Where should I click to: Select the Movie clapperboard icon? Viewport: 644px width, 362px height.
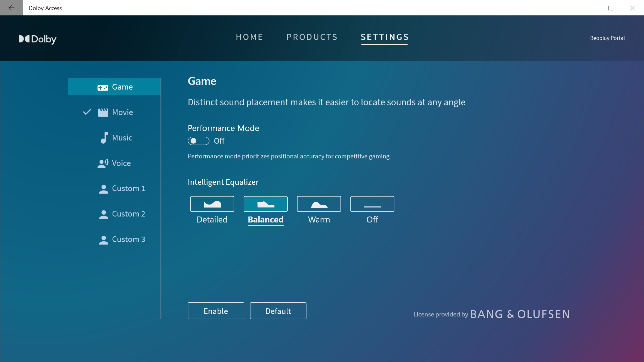[103, 112]
